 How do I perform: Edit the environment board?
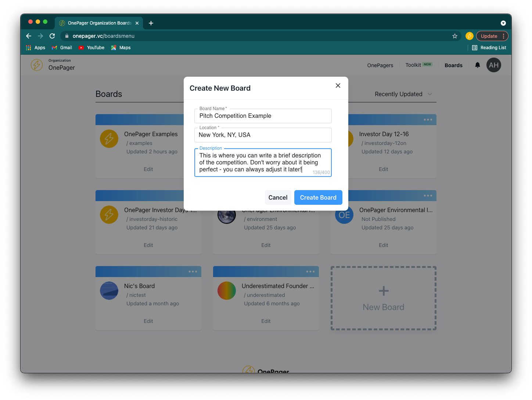pos(266,245)
